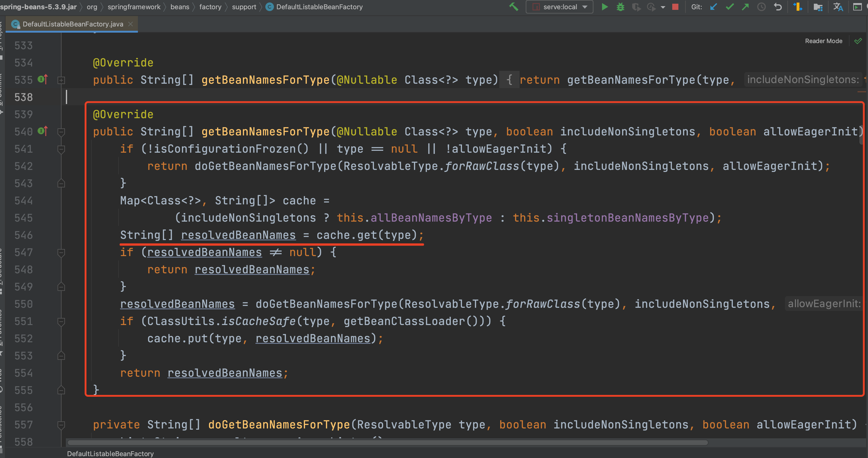
Task: Open Project Structure via the folder icon
Action: (818, 7)
